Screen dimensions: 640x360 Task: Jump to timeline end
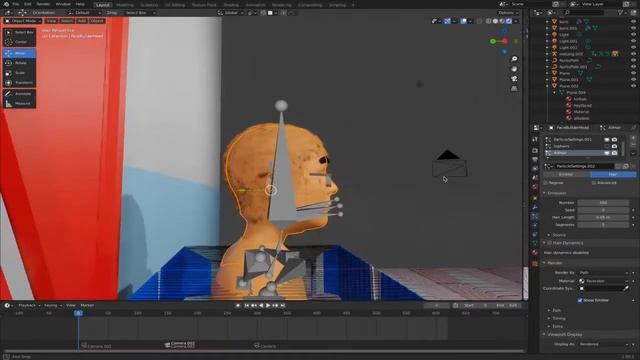click(x=282, y=305)
